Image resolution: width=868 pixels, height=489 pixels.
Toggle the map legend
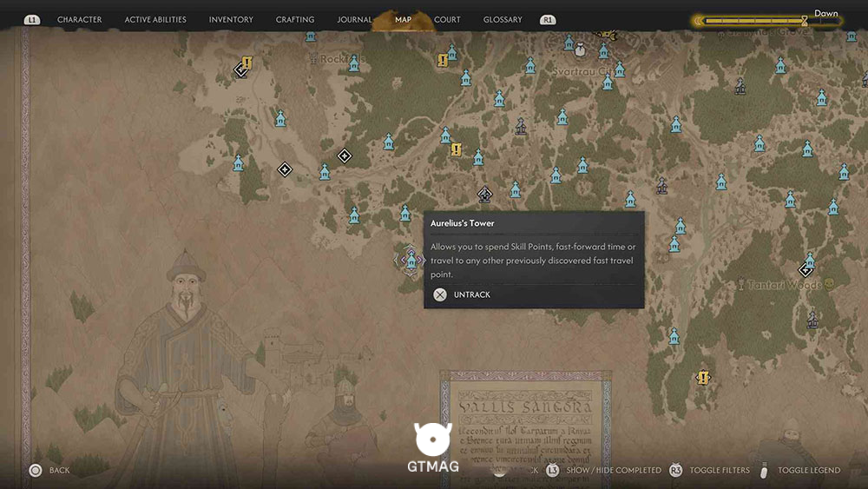[809, 470]
